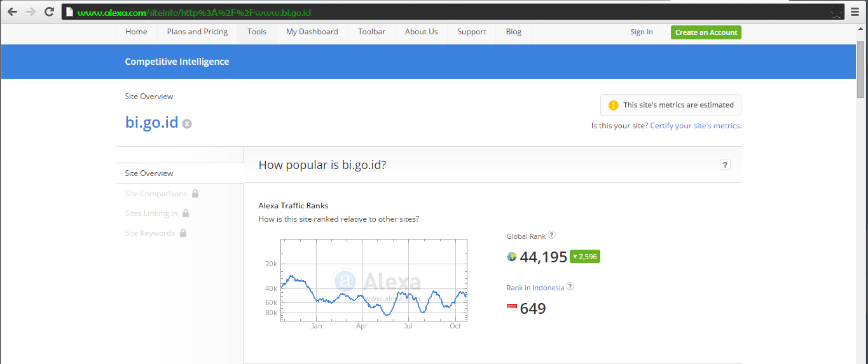Select Site Keywords in the sidebar
868x364 pixels.
pyautogui.click(x=149, y=233)
